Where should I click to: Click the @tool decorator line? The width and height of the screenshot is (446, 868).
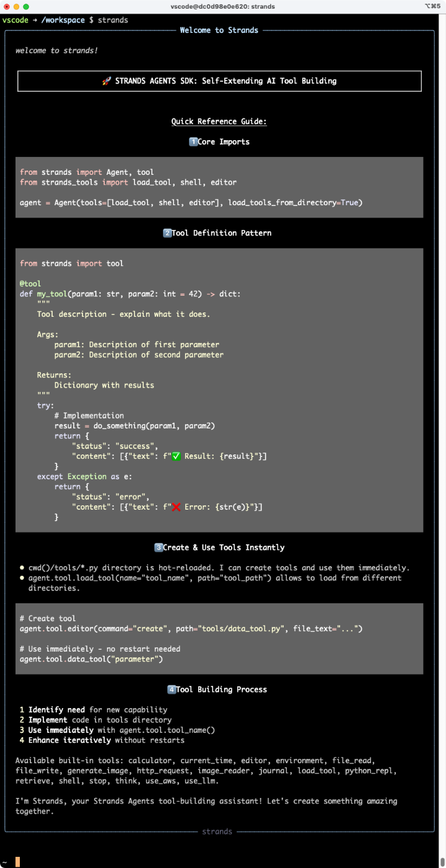tap(30, 284)
